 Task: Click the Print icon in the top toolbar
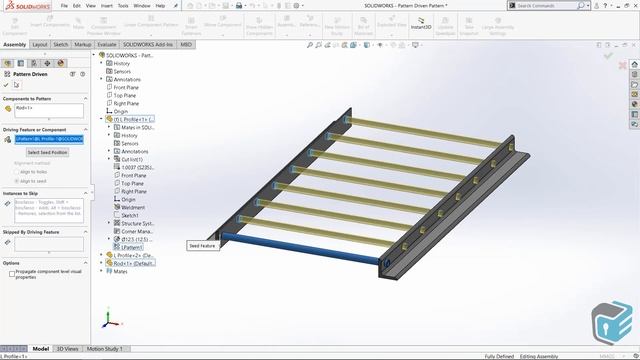pyautogui.click(x=239, y=6)
